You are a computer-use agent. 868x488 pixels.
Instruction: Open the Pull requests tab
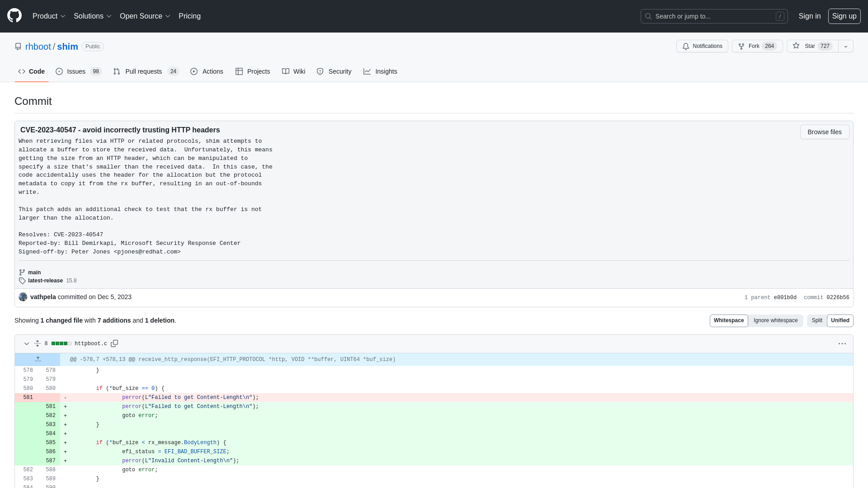146,71
